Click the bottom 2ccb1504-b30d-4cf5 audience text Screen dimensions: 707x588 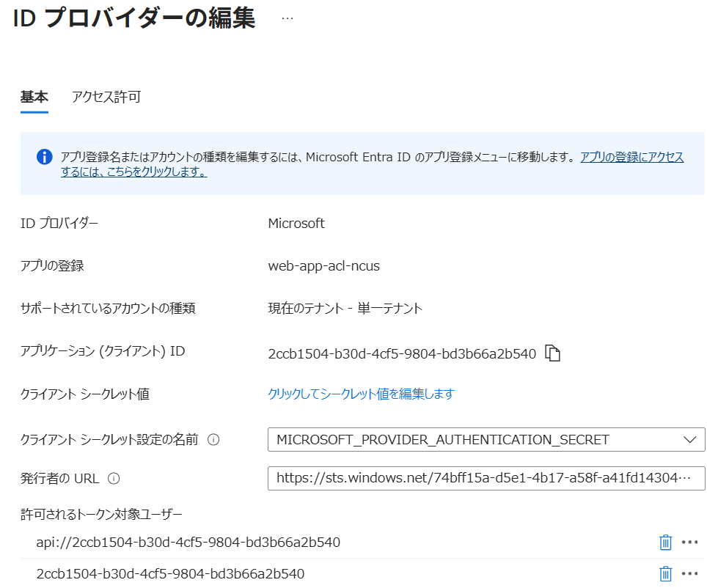(x=170, y=573)
